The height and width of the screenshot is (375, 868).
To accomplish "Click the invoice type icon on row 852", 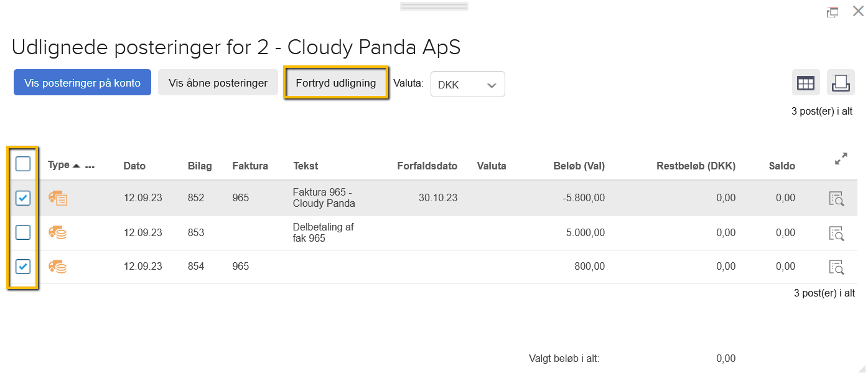I will click(58, 198).
